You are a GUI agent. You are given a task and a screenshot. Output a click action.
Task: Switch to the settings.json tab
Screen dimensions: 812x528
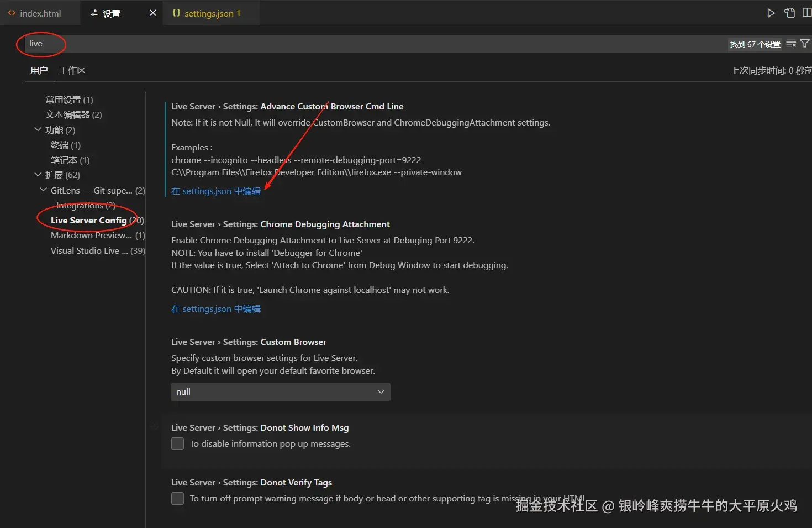coord(211,13)
